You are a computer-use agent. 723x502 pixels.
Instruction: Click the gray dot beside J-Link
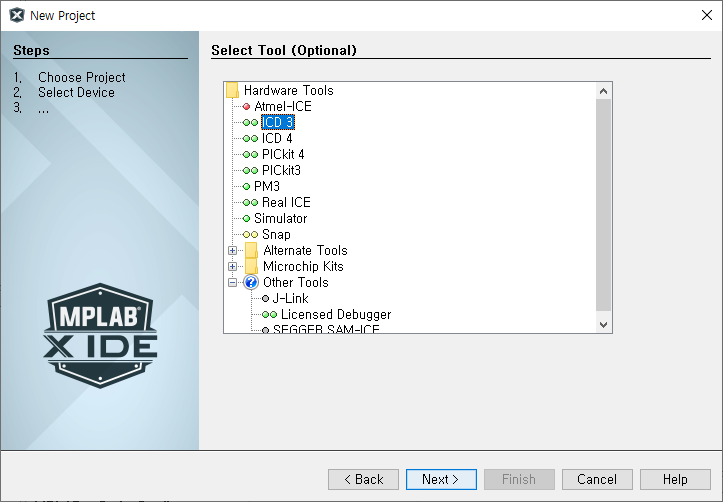coord(265,299)
